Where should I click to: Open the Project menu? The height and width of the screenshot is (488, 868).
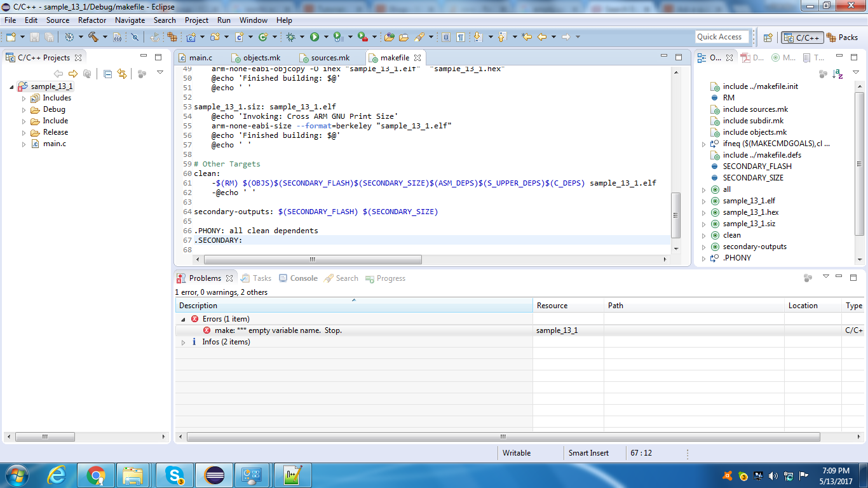coord(196,20)
